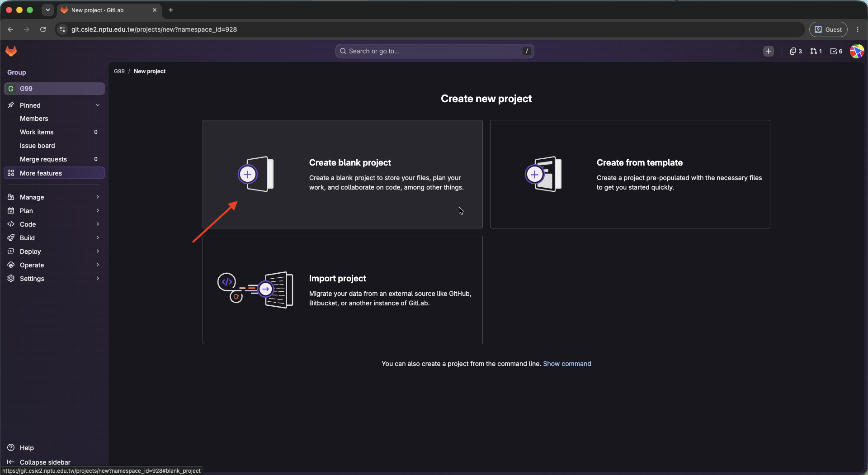Click the Show command link

(x=567, y=364)
